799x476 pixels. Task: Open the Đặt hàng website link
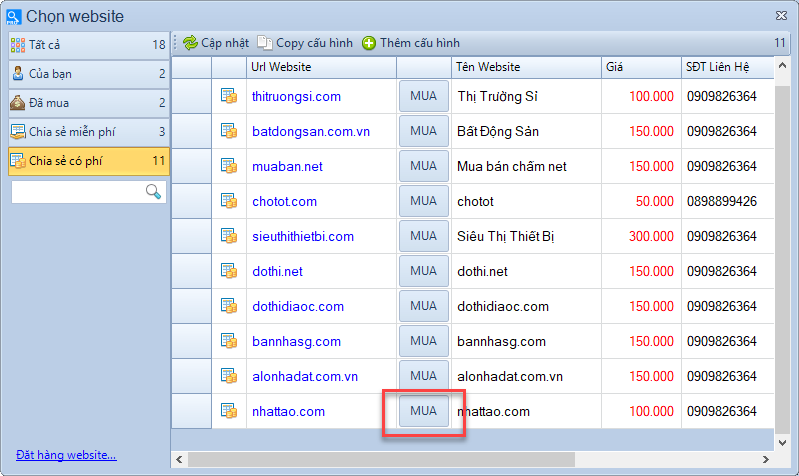point(66,455)
